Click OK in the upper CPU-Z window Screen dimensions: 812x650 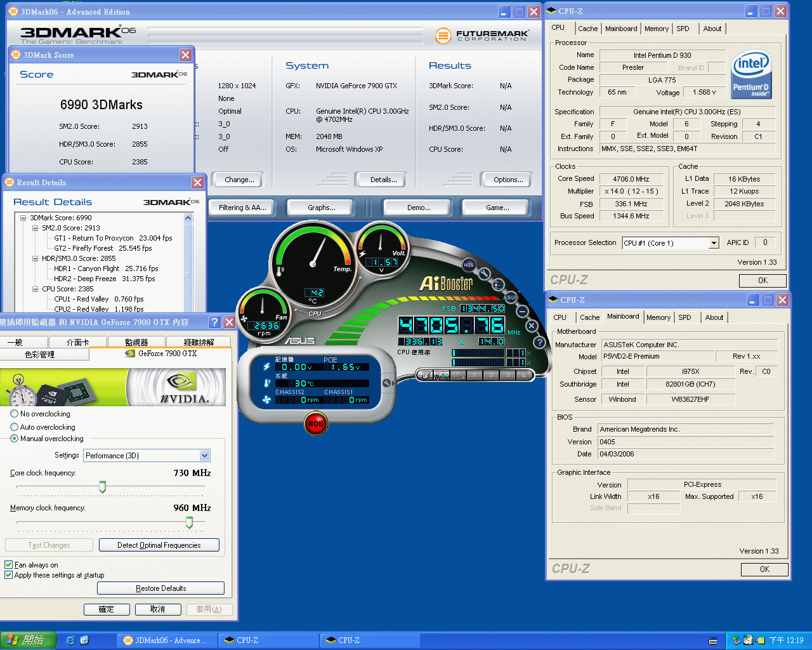[x=763, y=281]
